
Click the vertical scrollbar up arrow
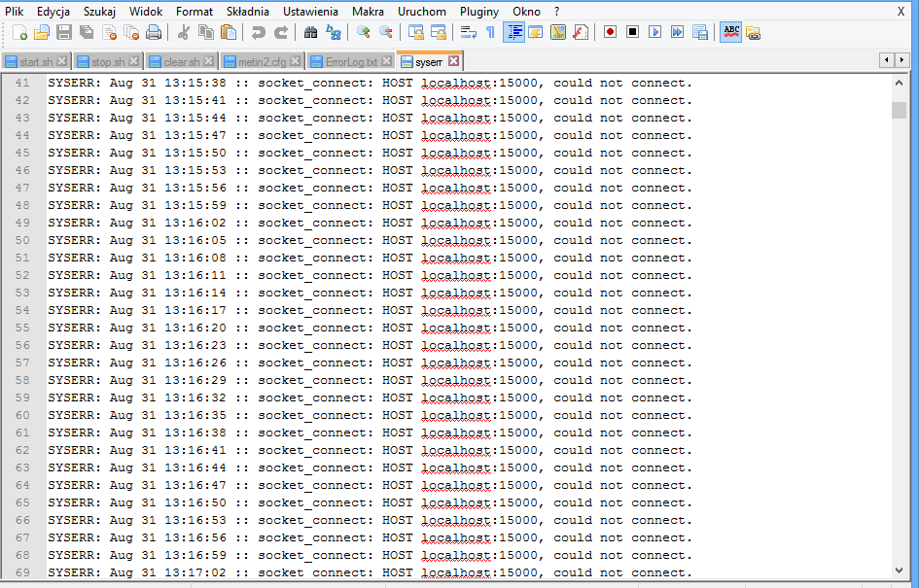(x=900, y=84)
